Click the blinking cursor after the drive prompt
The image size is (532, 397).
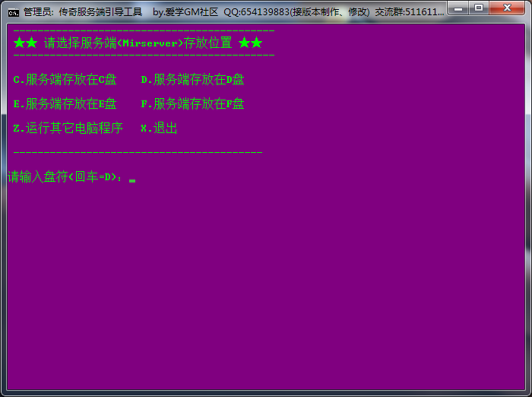(x=132, y=181)
